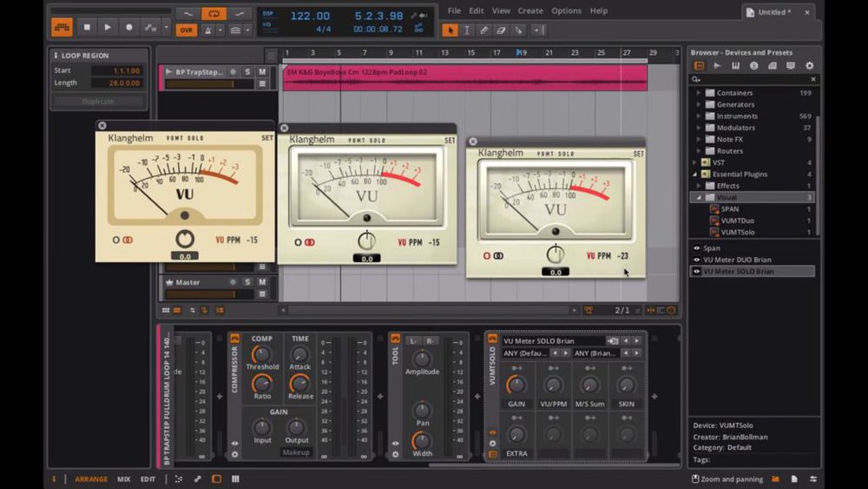Open the View menu
868x489 pixels.
click(501, 10)
